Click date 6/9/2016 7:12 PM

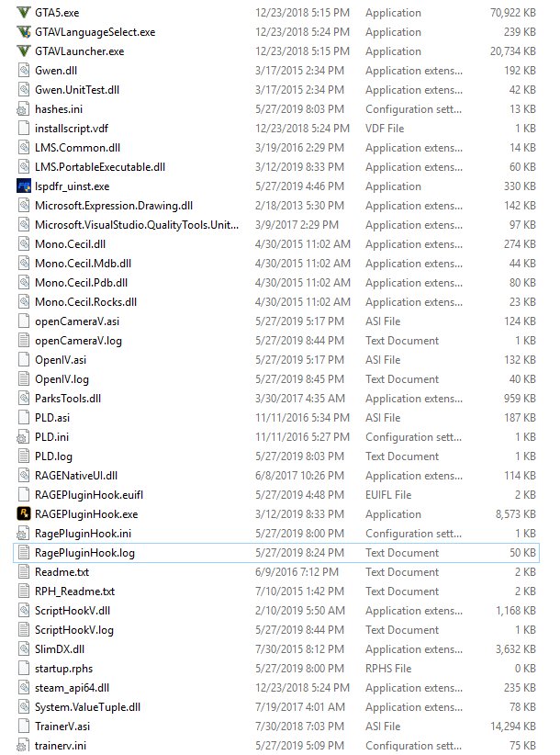click(297, 572)
